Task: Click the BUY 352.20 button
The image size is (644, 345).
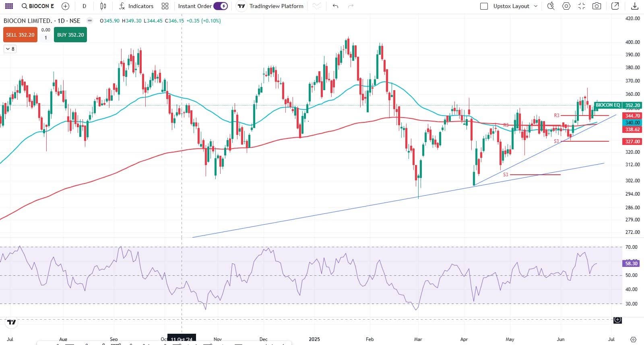Action: click(70, 35)
